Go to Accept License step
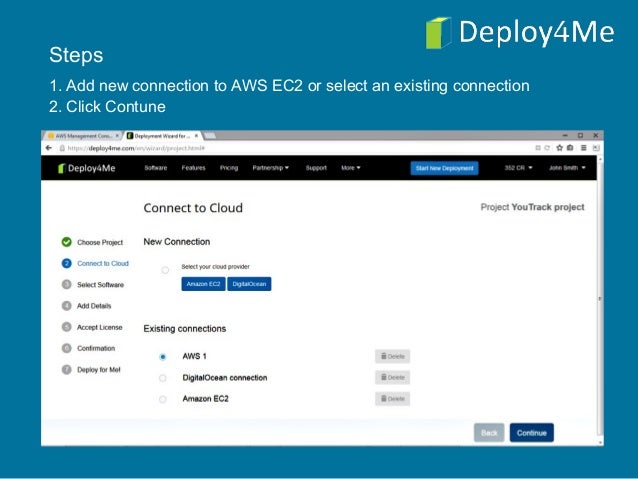The image size is (638, 479). click(x=100, y=327)
